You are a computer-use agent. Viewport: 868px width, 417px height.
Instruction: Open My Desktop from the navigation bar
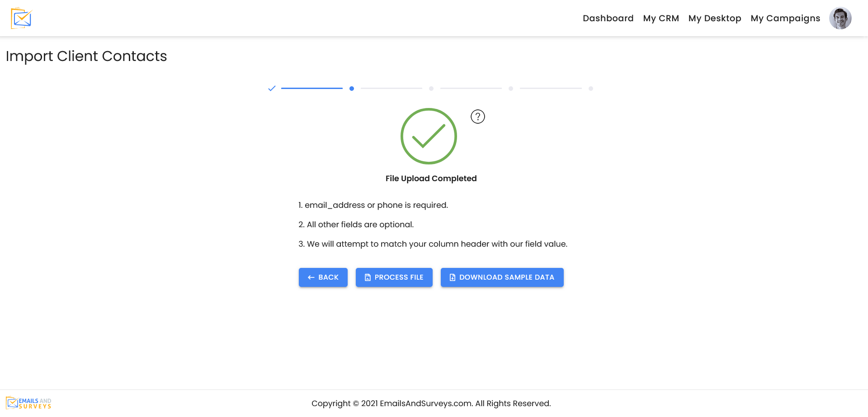pos(714,18)
